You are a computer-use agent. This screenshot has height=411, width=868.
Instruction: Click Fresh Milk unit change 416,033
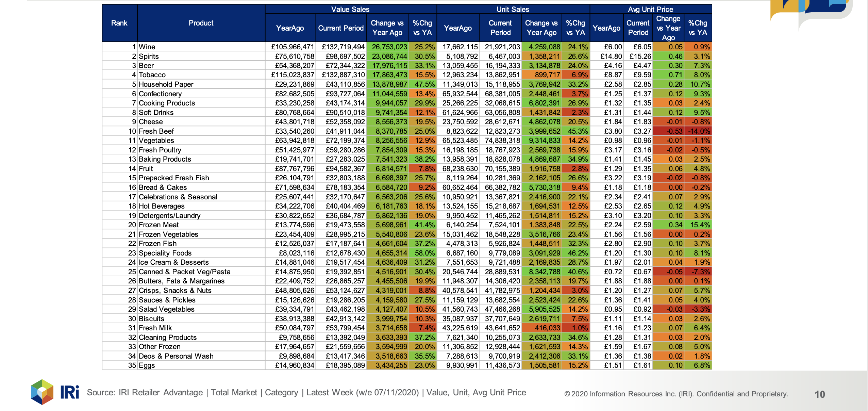click(x=542, y=328)
